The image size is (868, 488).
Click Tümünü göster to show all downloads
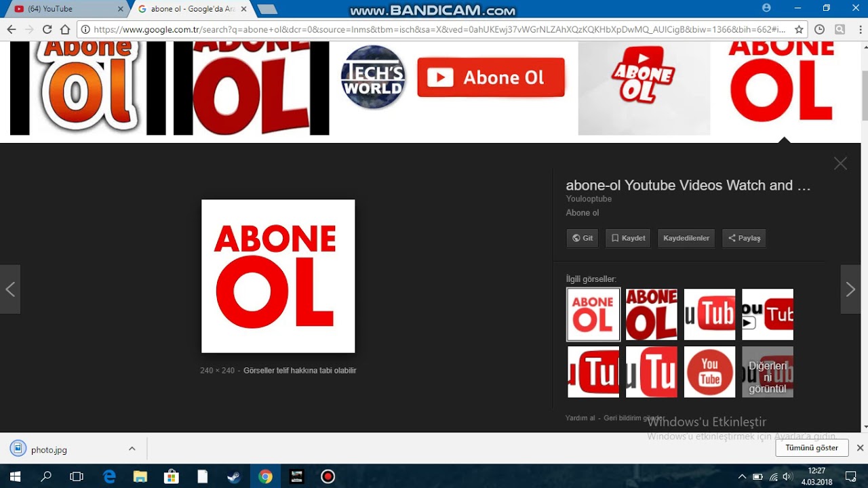pos(812,448)
